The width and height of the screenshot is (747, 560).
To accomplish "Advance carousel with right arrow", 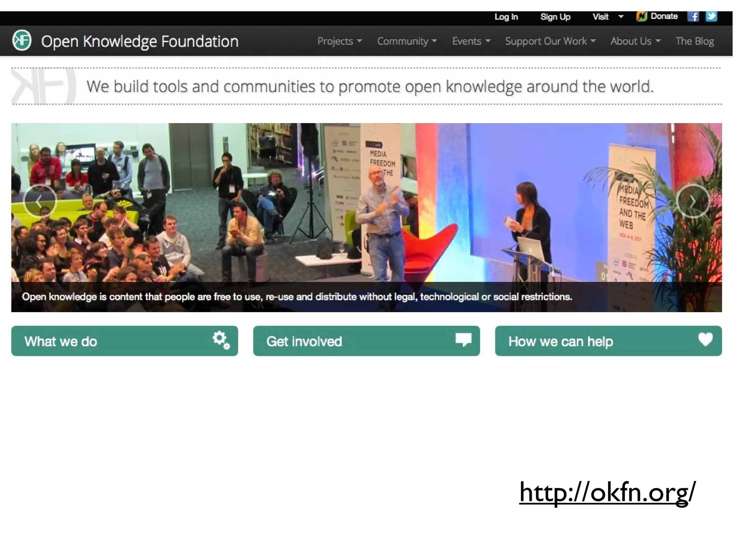I will (692, 201).
